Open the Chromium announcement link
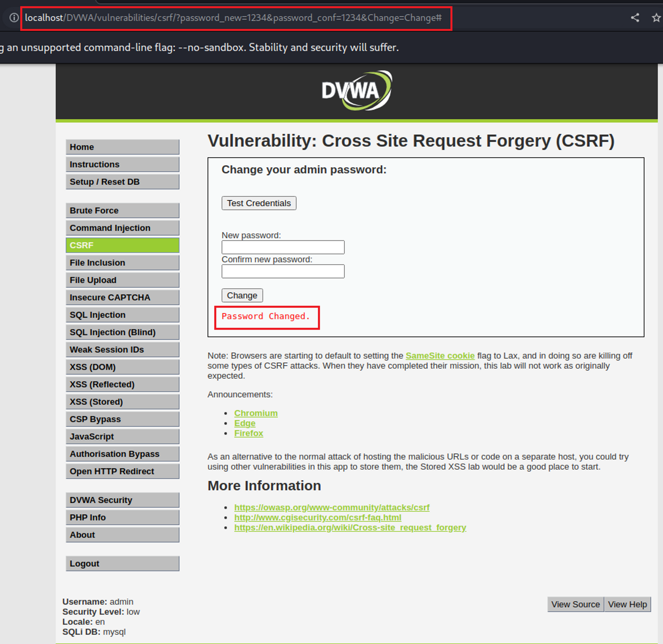Image resolution: width=663 pixels, height=644 pixels. [256, 413]
